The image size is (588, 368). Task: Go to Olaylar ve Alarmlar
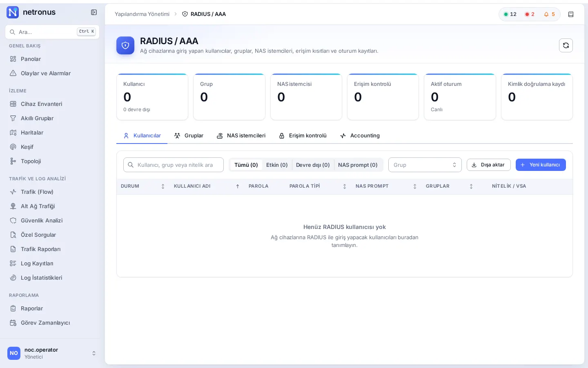tap(52, 73)
